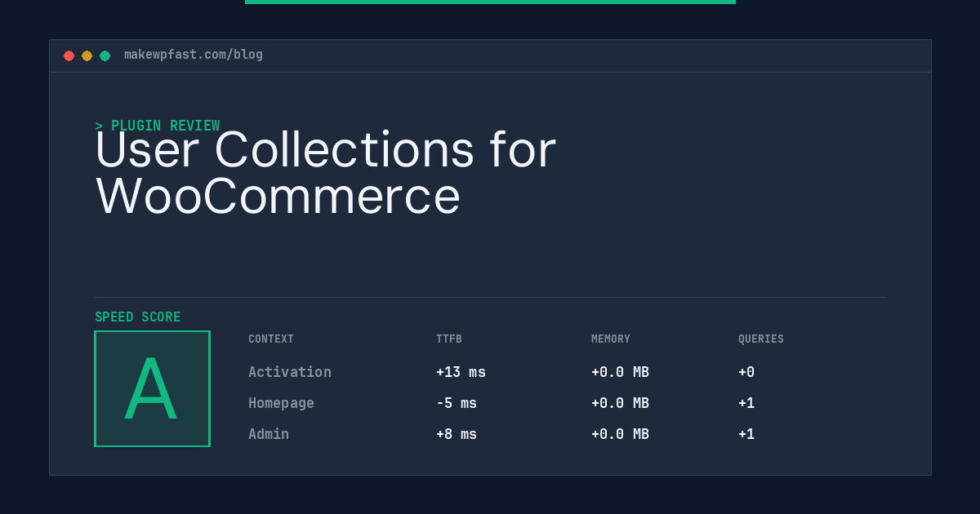This screenshot has height=514, width=980.
Task: Click the '+8 ms' TTFB value
Action: tap(457, 434)
